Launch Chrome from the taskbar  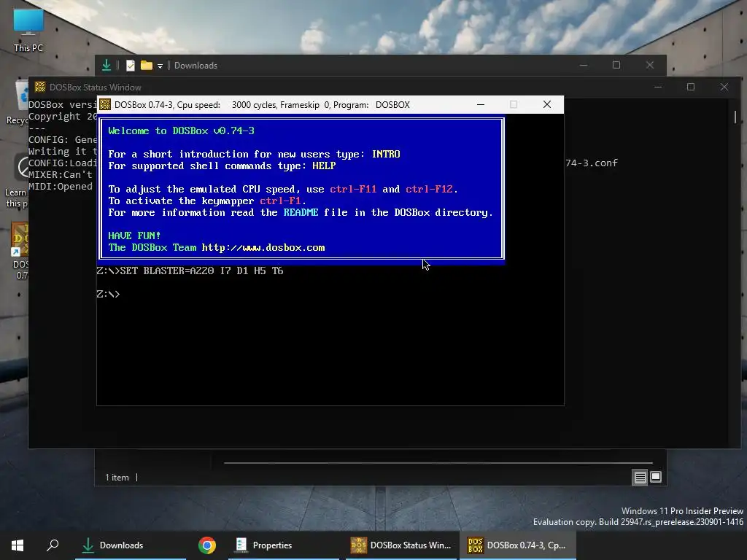(x=206, y=545)
